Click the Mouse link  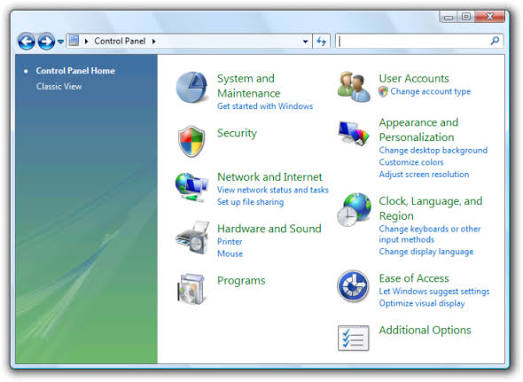tap(230, 254)
